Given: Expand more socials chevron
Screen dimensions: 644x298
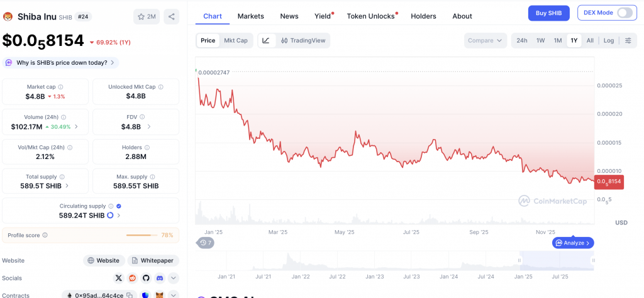Looking at the screenshot, I should click(174, 277).
